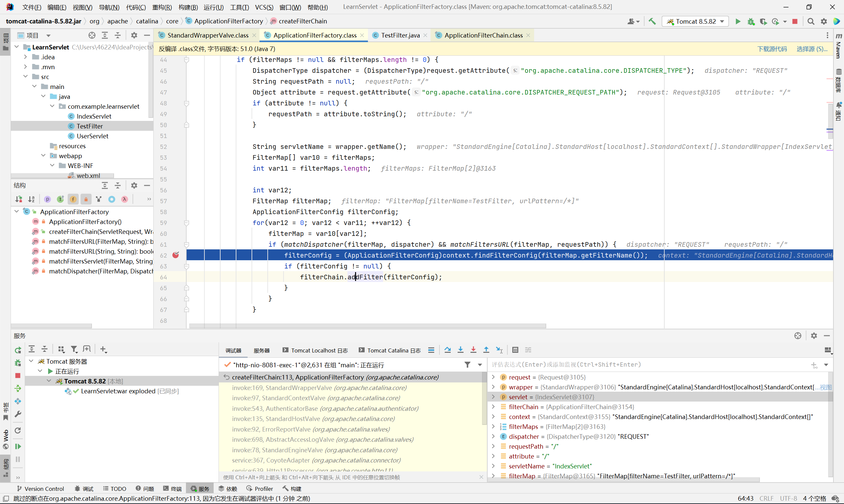
Task: Click the Step Into debugger icon
Action: [x=460, y=350]
